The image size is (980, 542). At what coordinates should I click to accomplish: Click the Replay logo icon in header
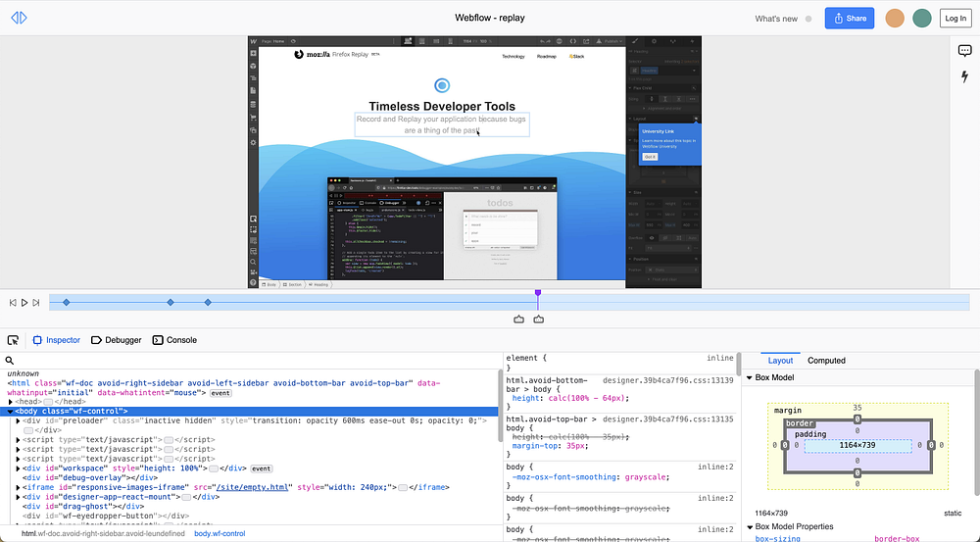19,18
